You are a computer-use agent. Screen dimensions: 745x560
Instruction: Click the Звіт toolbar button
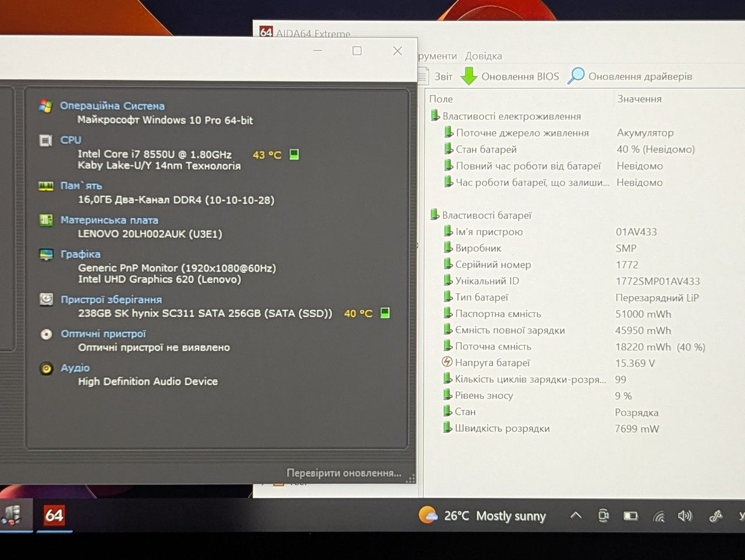pyautogui.click(x=436, y=76)
